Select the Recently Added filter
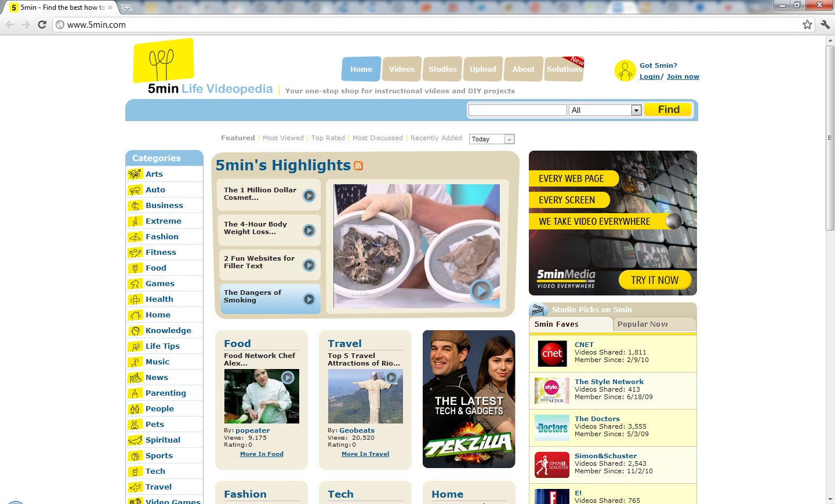This screenshot has height=504, width=835. click(x=436, y=138)
